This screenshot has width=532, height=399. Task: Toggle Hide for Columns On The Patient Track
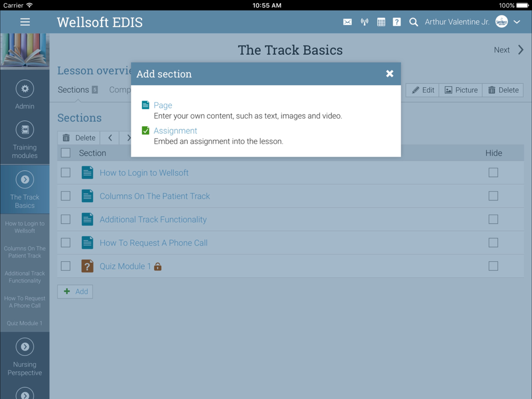click(493, 196)
